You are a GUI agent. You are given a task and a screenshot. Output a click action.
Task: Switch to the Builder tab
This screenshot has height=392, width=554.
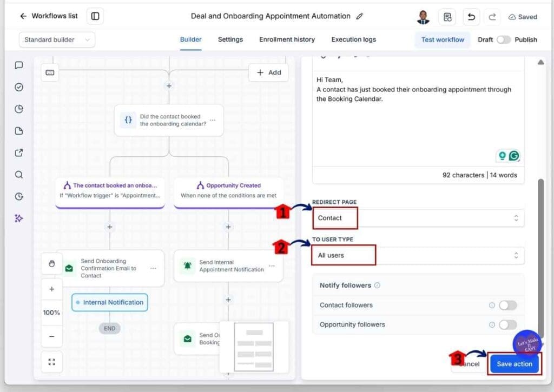click(191, 39)
